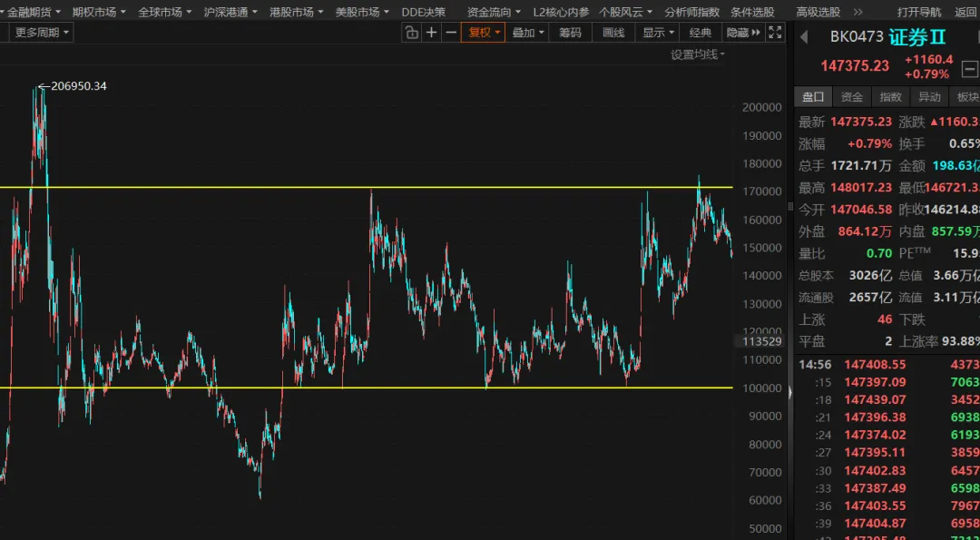The width and height of the screenshot is (980, 540).
Task: Open the 复权 adjustment dropdown
Action: tap(483, 33)
